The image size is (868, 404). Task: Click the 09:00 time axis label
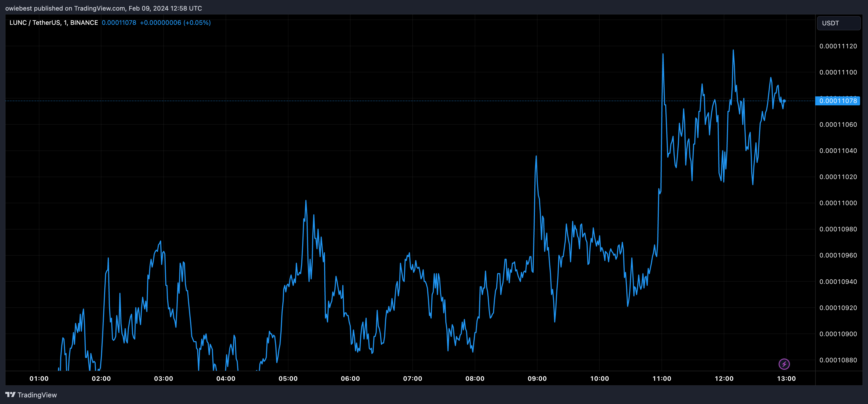pos(537,378)
